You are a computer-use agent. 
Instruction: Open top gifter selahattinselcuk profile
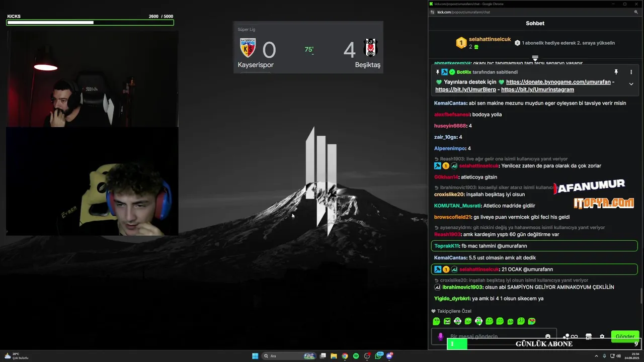tap(490, 39)
